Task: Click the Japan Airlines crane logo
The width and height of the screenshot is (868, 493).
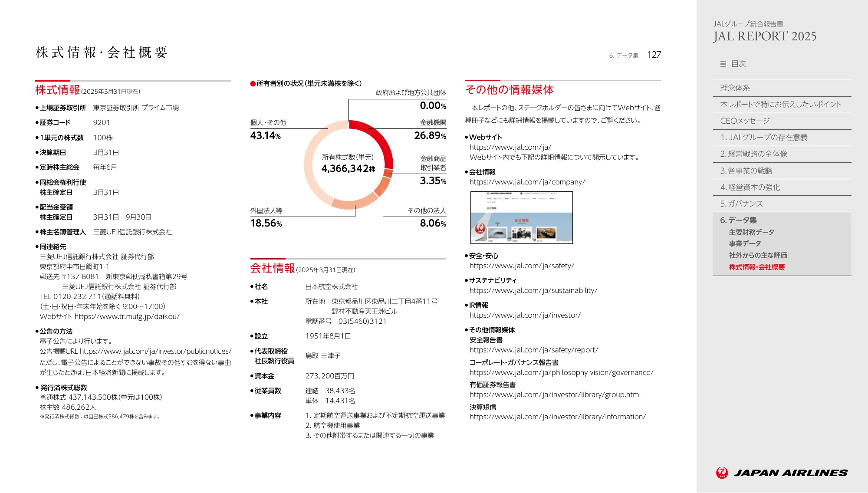Action: pyautogui.click(x=722, y=473)
